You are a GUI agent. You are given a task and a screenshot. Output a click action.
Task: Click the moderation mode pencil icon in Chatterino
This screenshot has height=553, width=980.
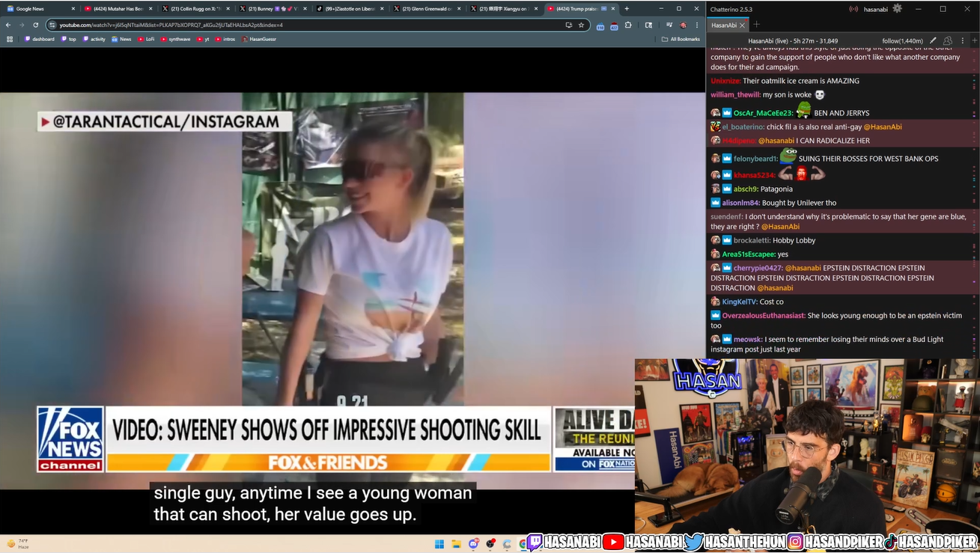coord(933,41)
